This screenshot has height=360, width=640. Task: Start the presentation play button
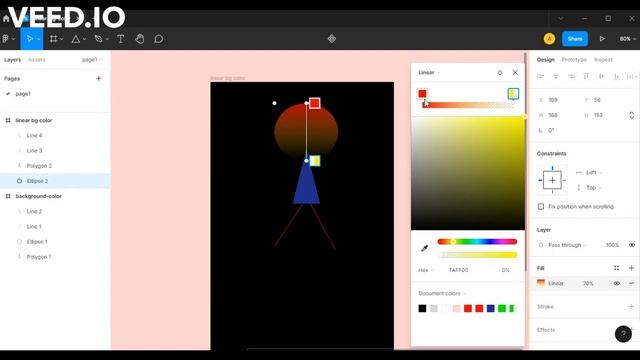(602, 39)
